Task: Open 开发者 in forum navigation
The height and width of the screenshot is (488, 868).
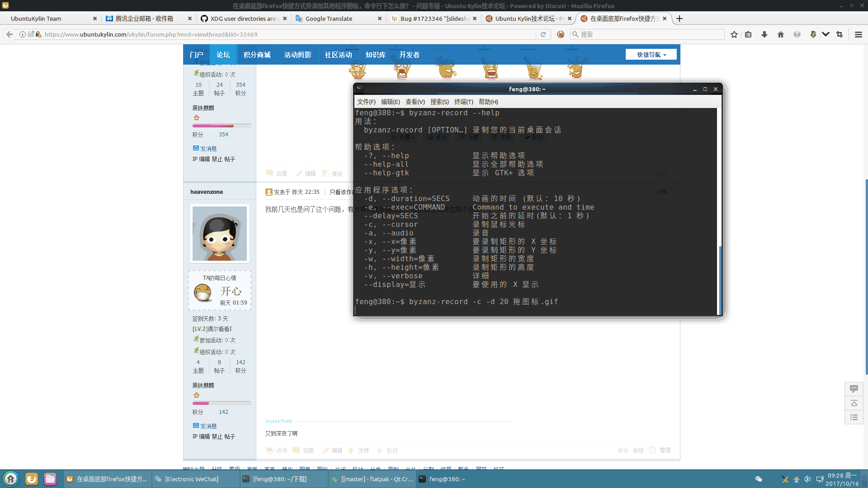Action: coord(409,55)
